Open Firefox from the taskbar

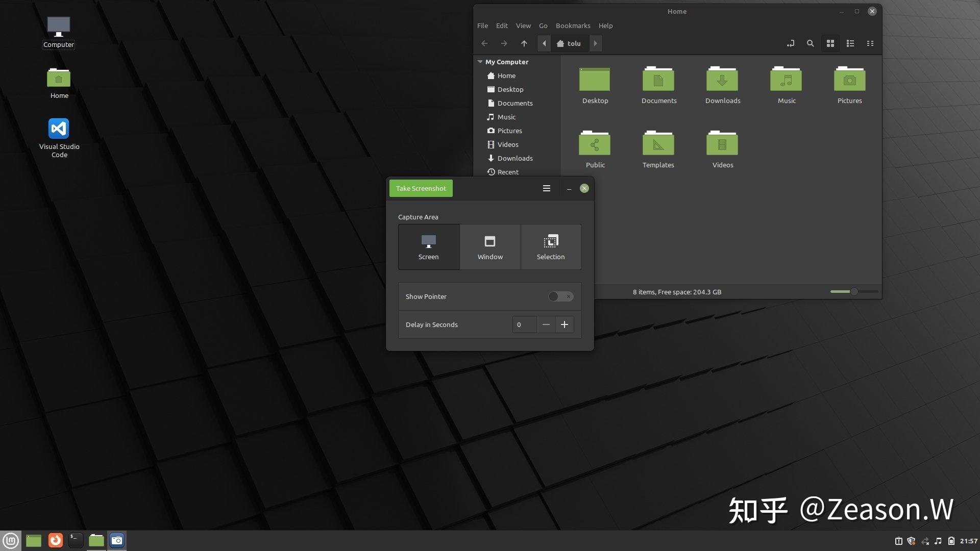[x=55, y=540]
